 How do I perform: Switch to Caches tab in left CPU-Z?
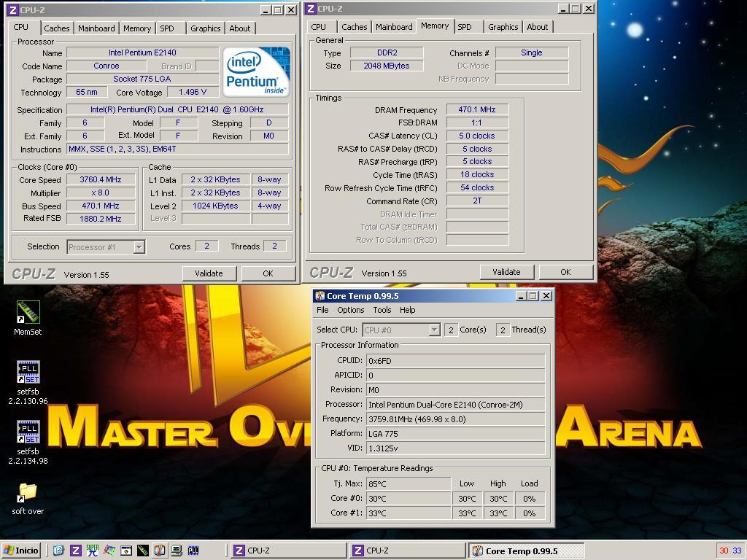point(57,28)
